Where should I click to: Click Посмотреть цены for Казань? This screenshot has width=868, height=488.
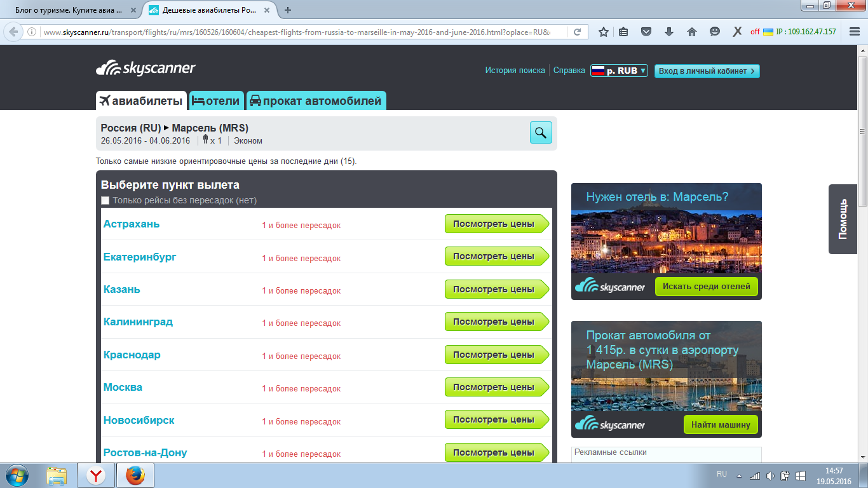coord(497,289)
